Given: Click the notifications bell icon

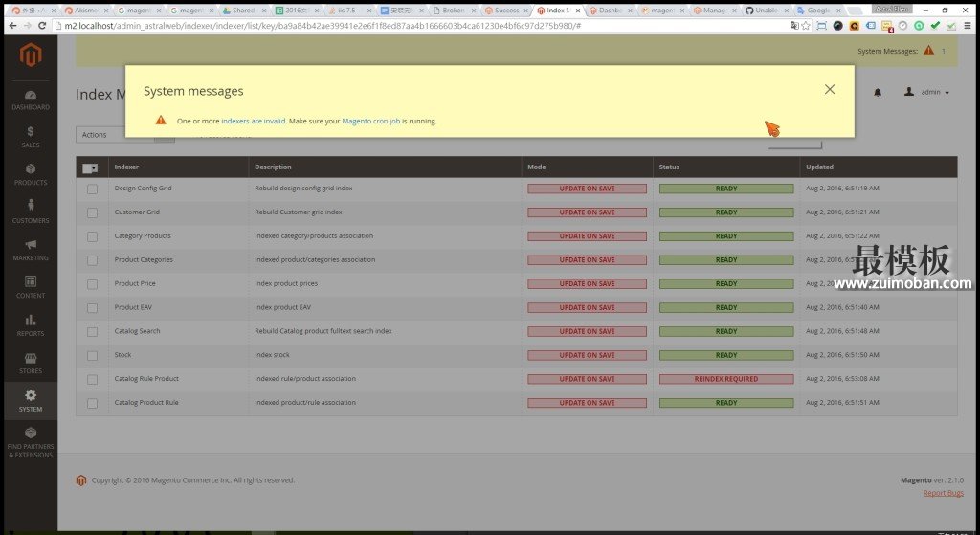Looking at the screenshot, I should [x=878, y=93].
